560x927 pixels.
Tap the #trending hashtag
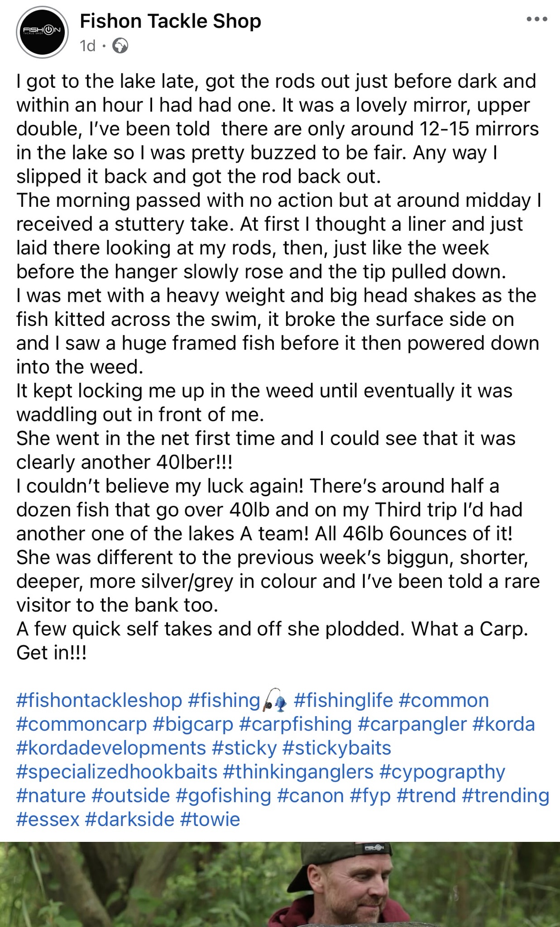coord(505,795)
